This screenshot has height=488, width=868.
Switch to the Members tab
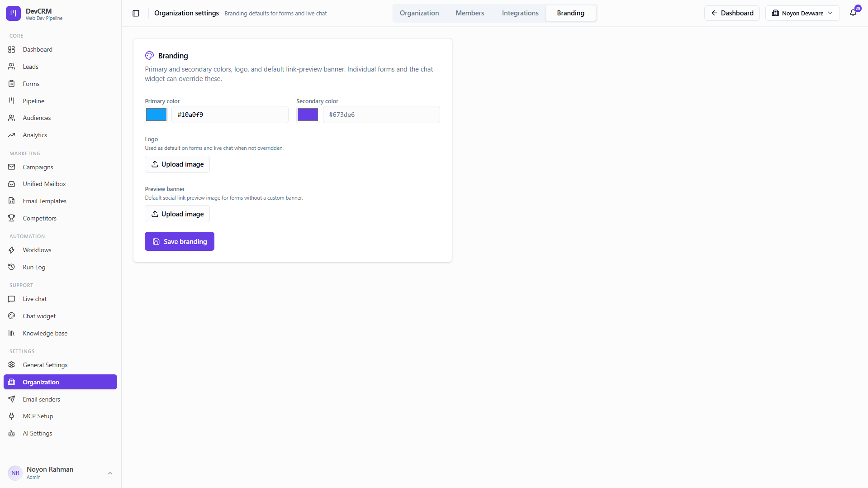[x=470, y=13]
